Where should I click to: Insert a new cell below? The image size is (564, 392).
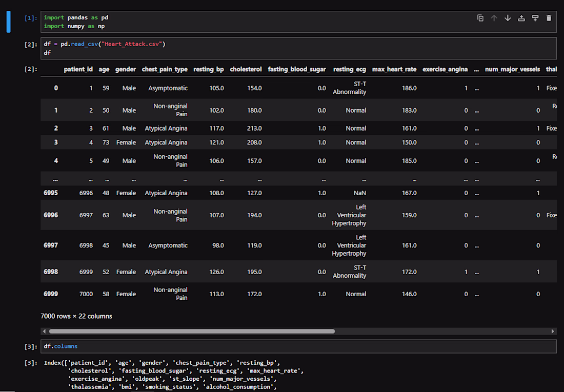pyautogui.click(x=535, y=18)
